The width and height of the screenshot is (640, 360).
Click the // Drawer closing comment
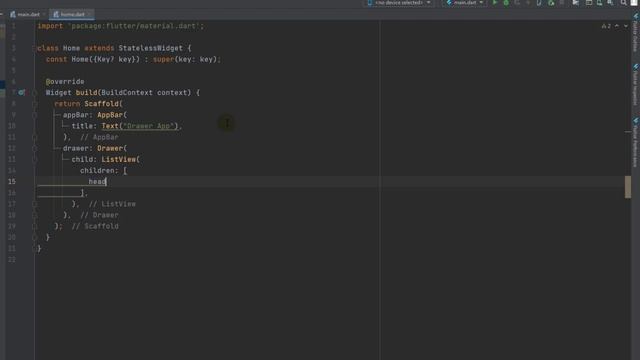(x=99, y=215)
